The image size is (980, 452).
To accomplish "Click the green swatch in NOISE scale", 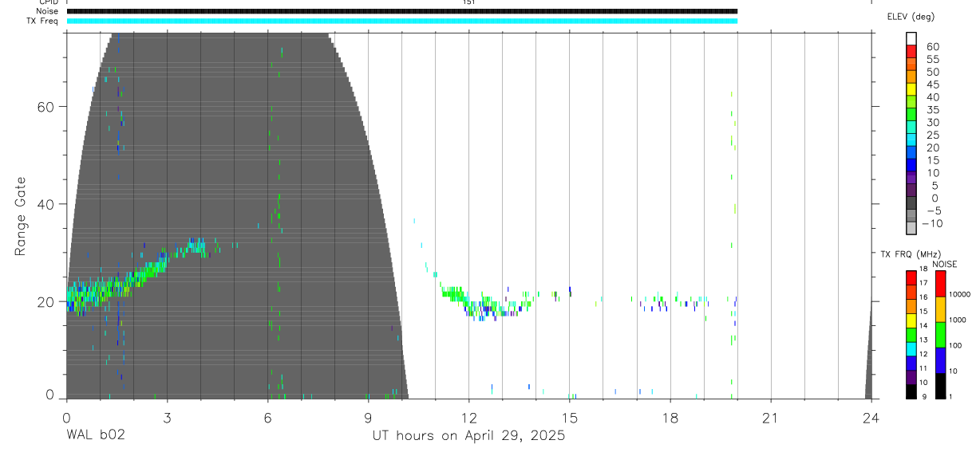I will point(941,334).
